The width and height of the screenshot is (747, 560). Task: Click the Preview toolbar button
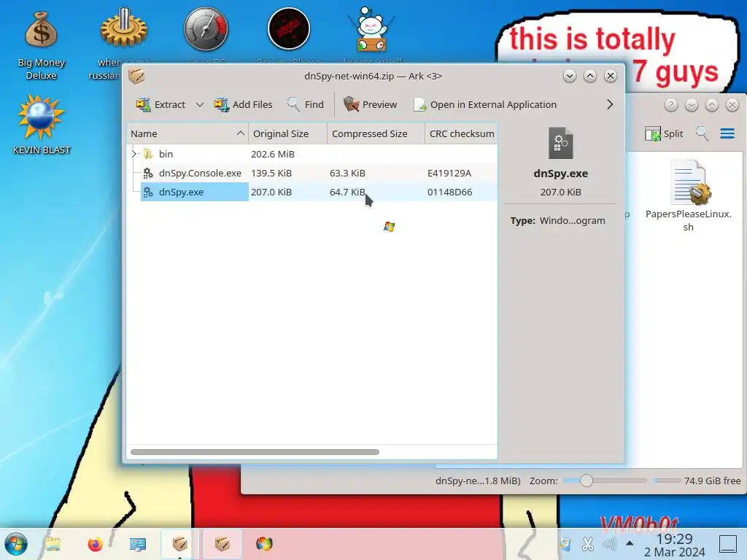370,104
